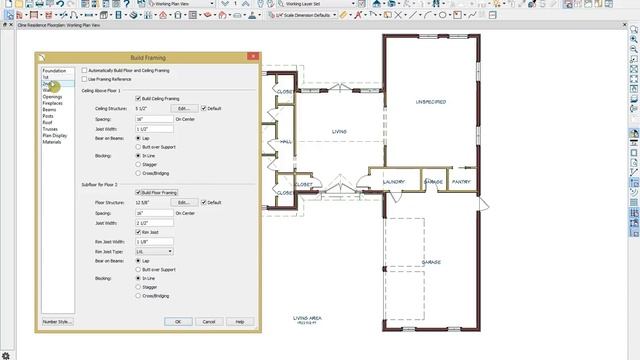
Task: Open the Working Layer Set dropdown
Action: [353, 4]
